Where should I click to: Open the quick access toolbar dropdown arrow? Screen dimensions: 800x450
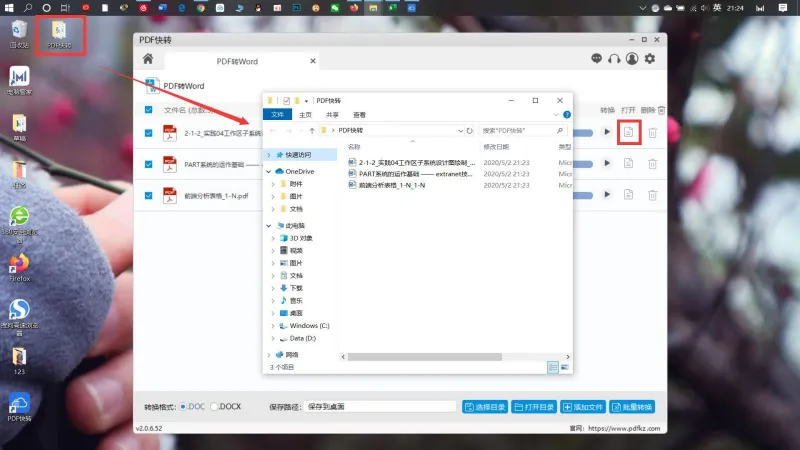[306, 101]
